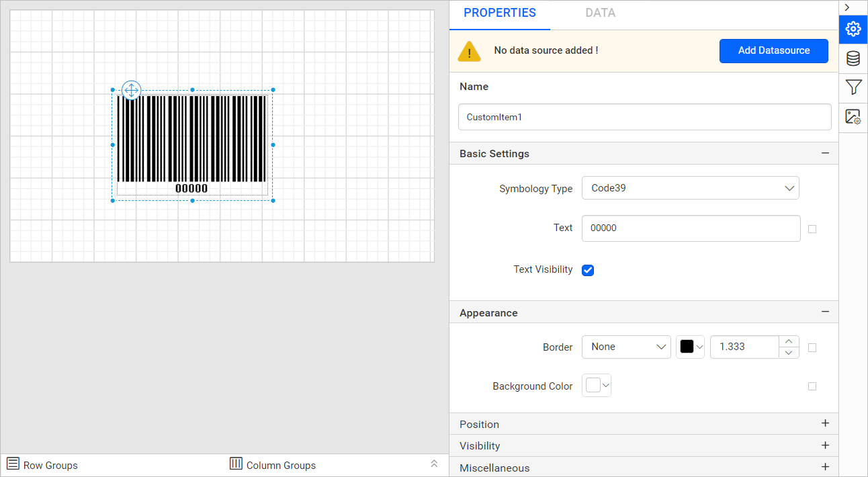
Task: Collapse the Basic Settings section
Action: pyautogui.click(x=825, y=153)
